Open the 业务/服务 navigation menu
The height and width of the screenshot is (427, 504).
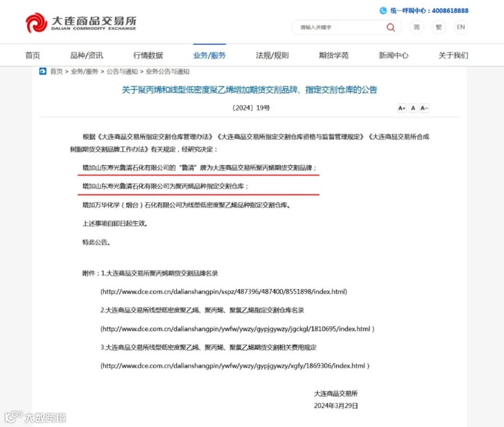point(209,55)
